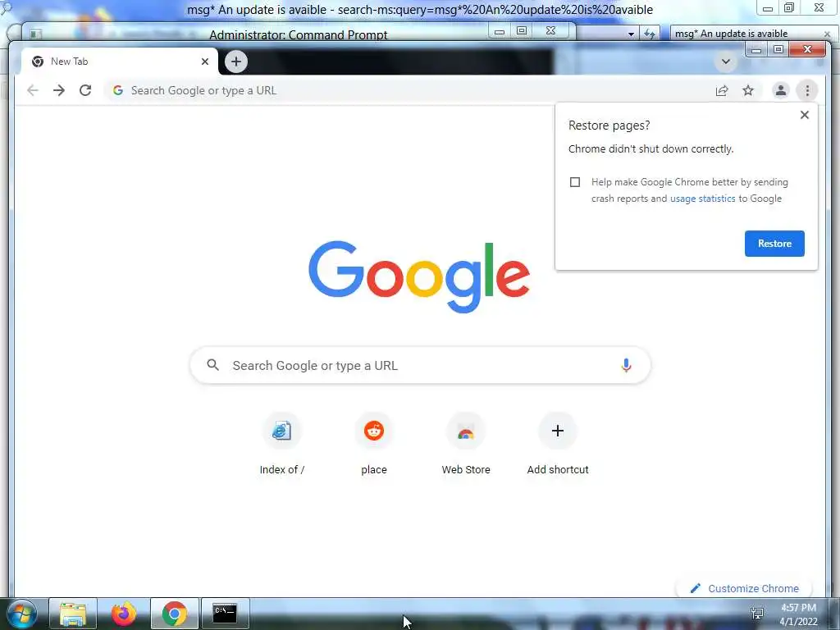Click the Google search box on page
The image size is (840, 630).
pos(420,365)
